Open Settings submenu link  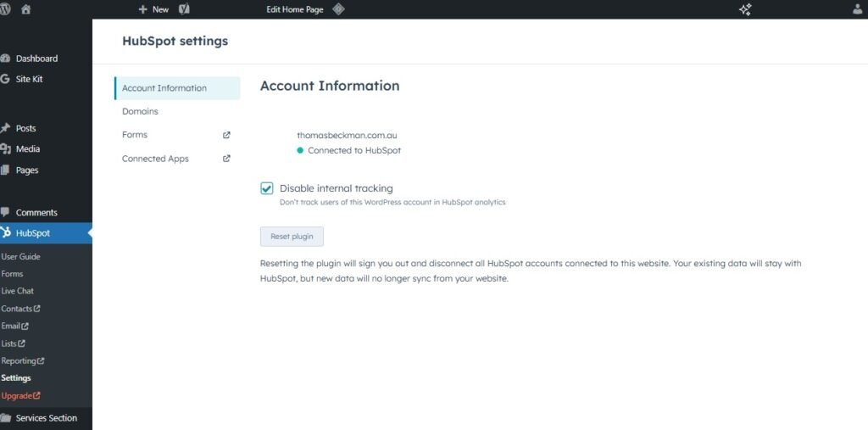pyautogui.click(x=16, y=378)
